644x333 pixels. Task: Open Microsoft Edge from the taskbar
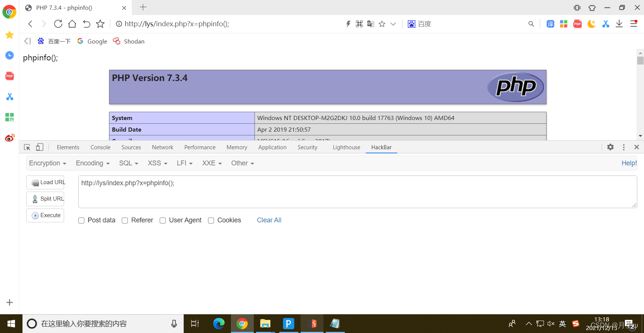click(219, 324)
